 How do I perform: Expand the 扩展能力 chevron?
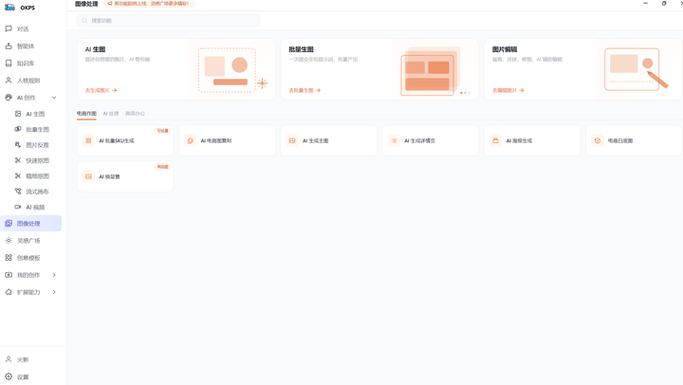(x=54, y=292)
